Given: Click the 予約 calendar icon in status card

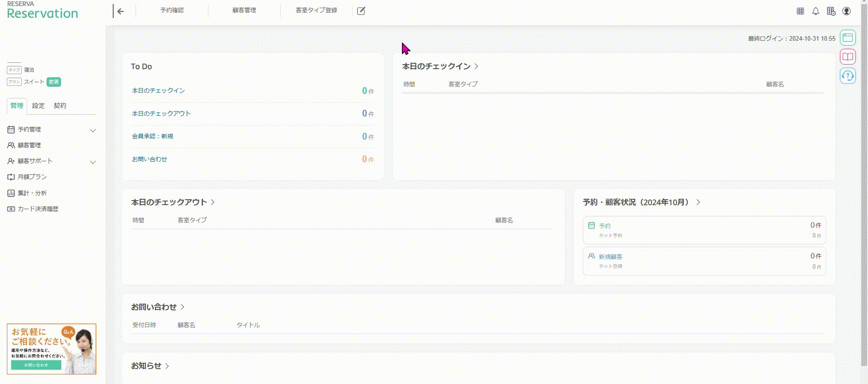Looking at the screenshot, I should click(x=591, y=225).
